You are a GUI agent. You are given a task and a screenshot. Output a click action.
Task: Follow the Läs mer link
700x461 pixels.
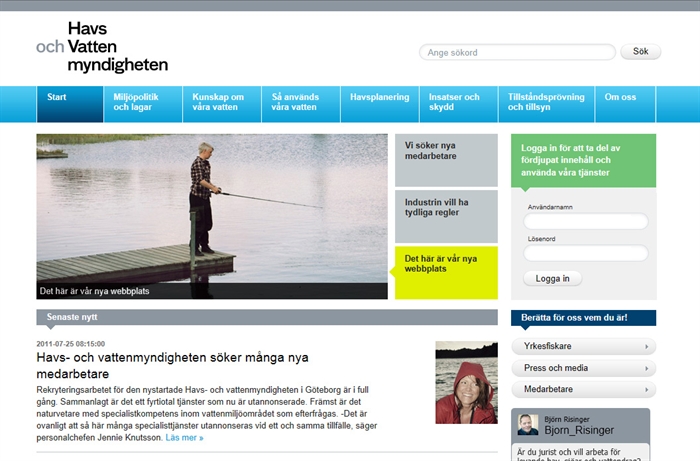(x=184, y=438)
